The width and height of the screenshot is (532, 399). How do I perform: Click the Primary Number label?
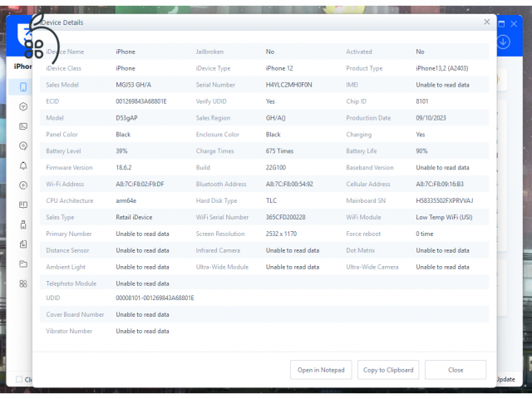[69, 234]
